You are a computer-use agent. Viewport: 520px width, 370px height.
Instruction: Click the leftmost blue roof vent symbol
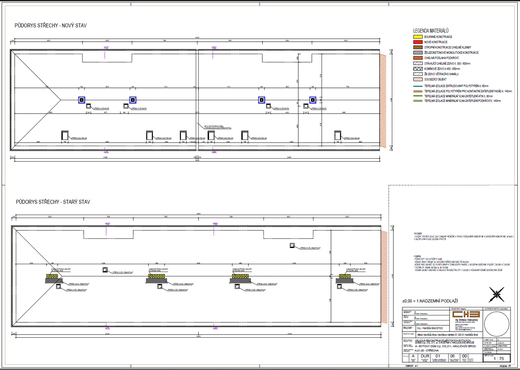coord(82,100)
